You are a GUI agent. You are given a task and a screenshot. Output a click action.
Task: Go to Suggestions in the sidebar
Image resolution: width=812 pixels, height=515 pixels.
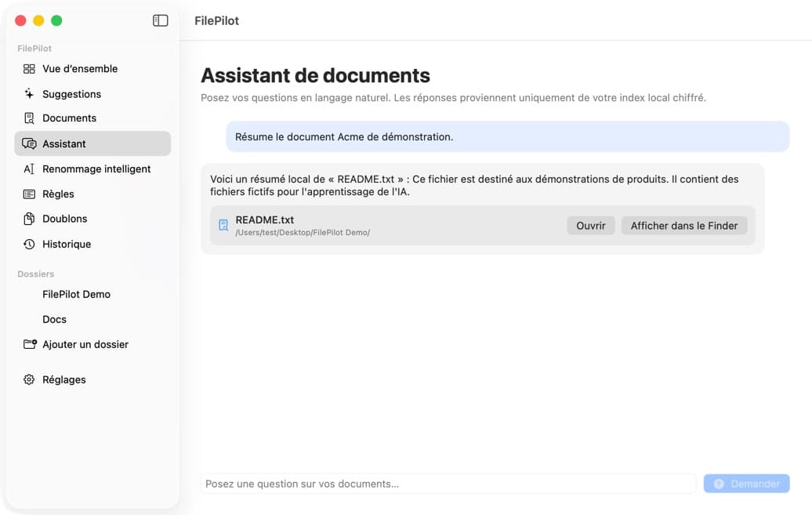(92, 94)
